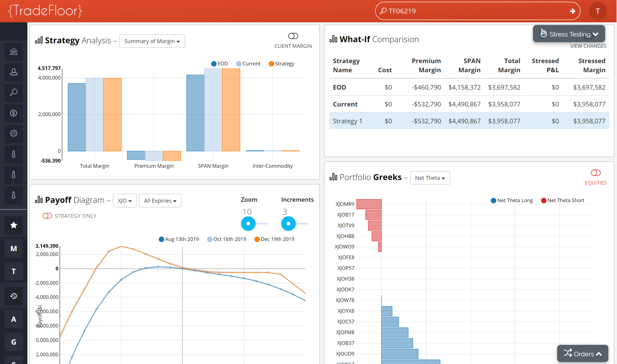Open the Summary of Margin dropdown
Viewport: 617px width, 364px height.
(152, 41)
